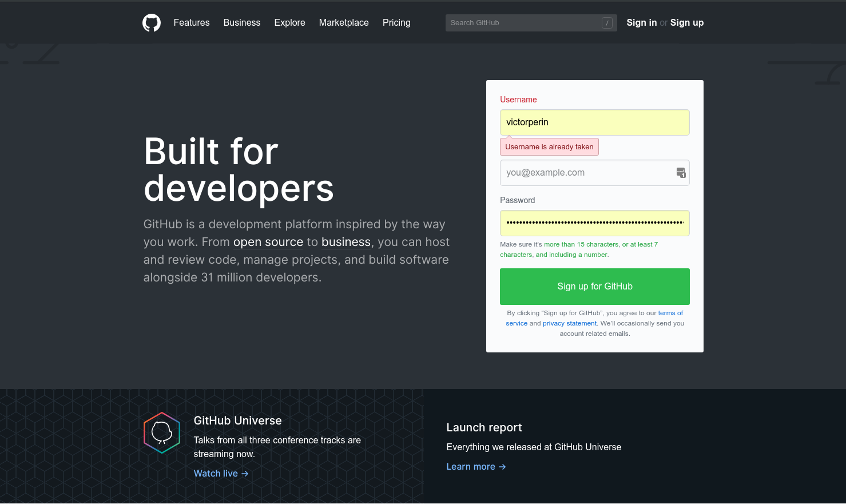Click the GitHub Universe hexagon logo
The height and width of the screenshot is (504, 846).
(x=162, y=432)
